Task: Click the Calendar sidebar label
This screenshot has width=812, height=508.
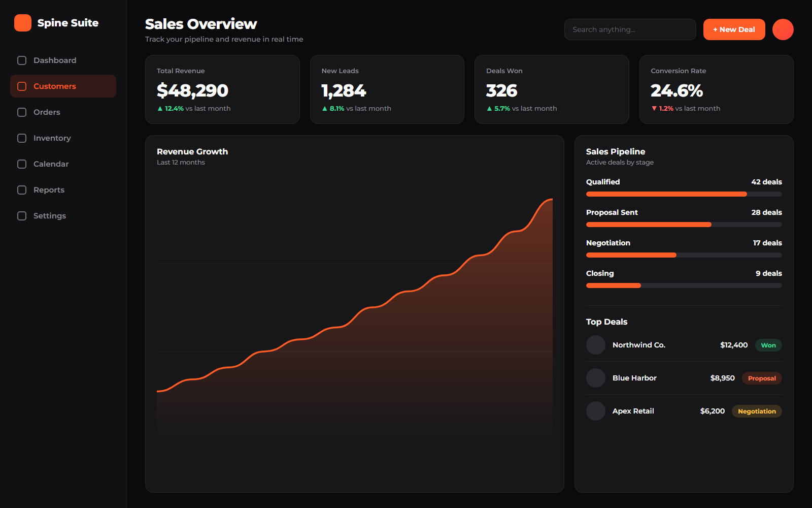Action: click(x=51, y=164)
